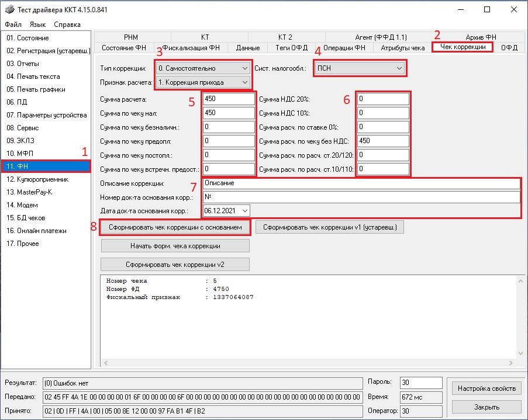Open the Состояние ФН tab
This screenshot has height=420, width=528.
[124, 48]
